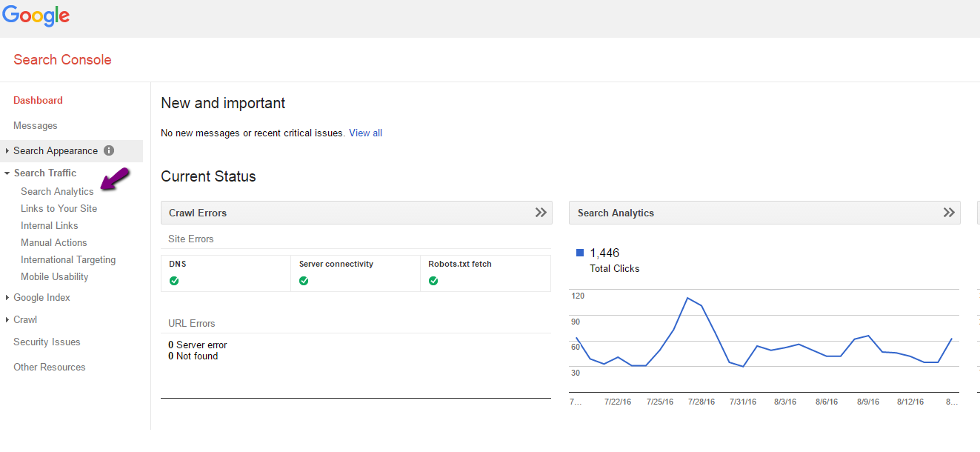Click the chart peak near 7/28/16
Image resolution: width=980 pixels, height=452 pixels.
687,298
